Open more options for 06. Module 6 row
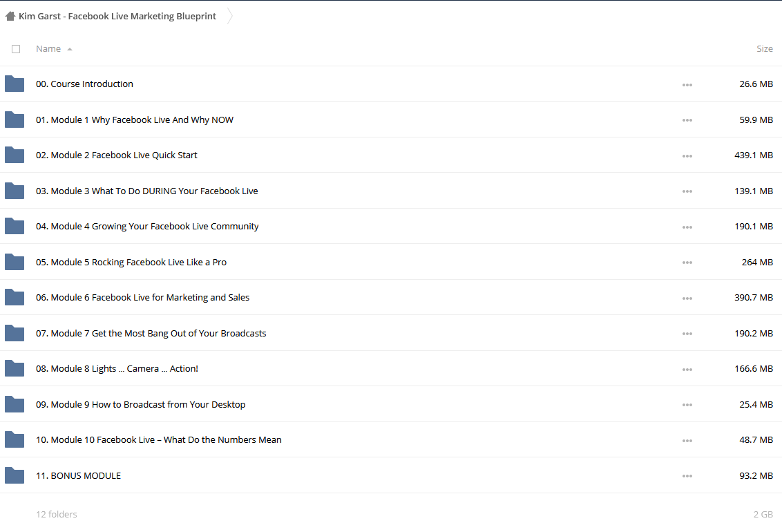 (x=687, y=298)
